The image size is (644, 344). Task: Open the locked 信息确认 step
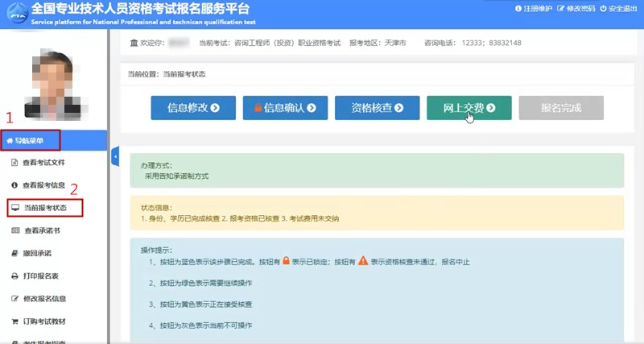pos(285,108)
